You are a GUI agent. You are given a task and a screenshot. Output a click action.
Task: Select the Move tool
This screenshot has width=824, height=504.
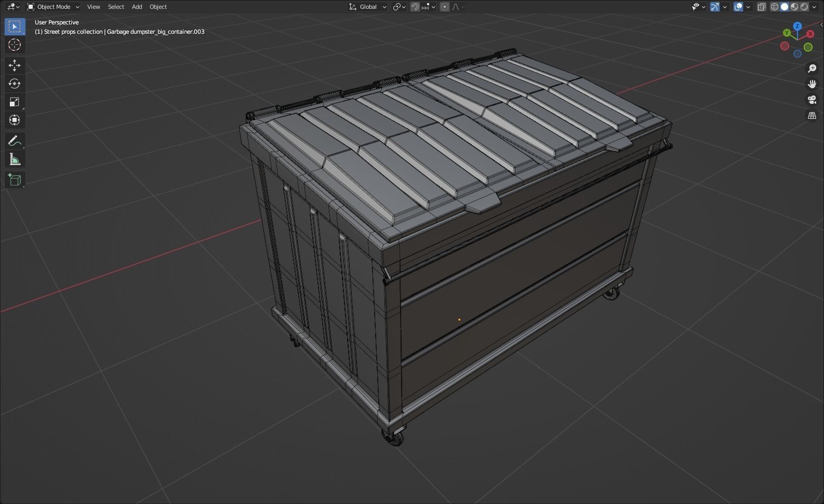coord(15,65)
